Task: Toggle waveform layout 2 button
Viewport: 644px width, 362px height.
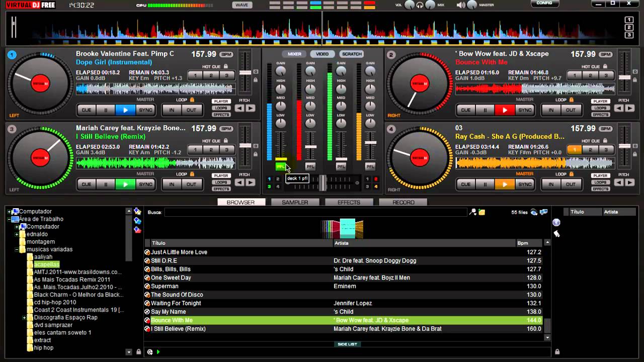Action: (x=629, y=28)
